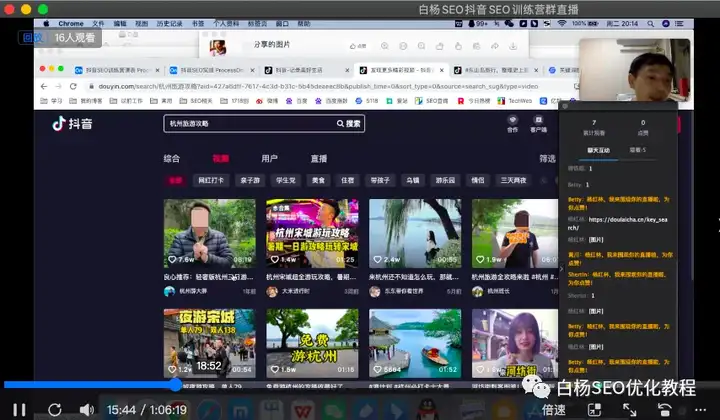Mute the player with speaker icon

tap(86, 409)
